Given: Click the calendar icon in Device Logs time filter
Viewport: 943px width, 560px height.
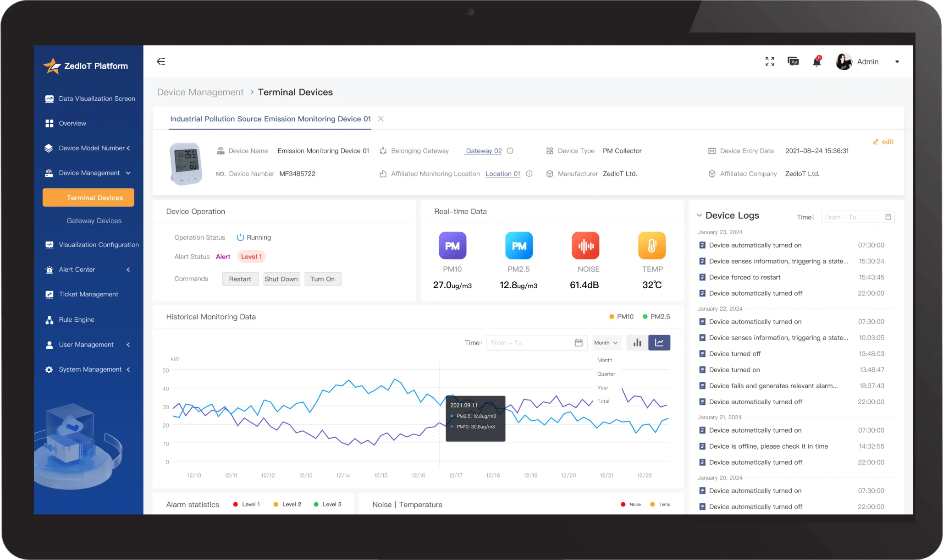Looking at the screenshot, I should pyautogui.click(x=888, y=217).
